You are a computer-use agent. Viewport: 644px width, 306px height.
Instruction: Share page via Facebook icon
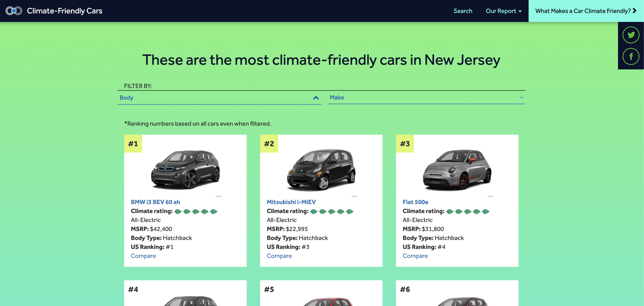click(x=631, y=56)
